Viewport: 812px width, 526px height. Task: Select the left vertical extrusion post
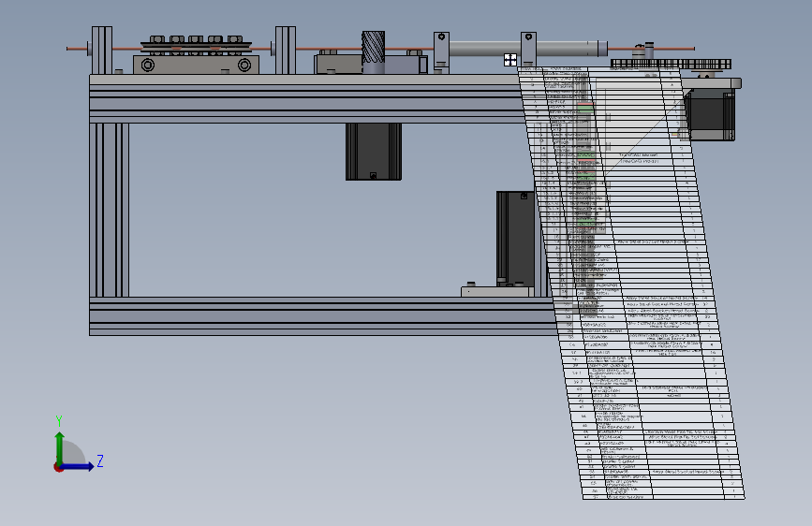pos(110,210)
